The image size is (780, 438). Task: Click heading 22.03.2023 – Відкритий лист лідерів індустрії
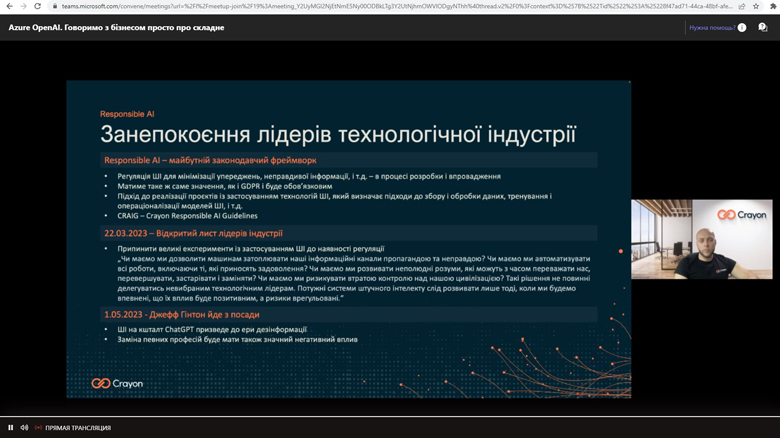tap(194, 233)
